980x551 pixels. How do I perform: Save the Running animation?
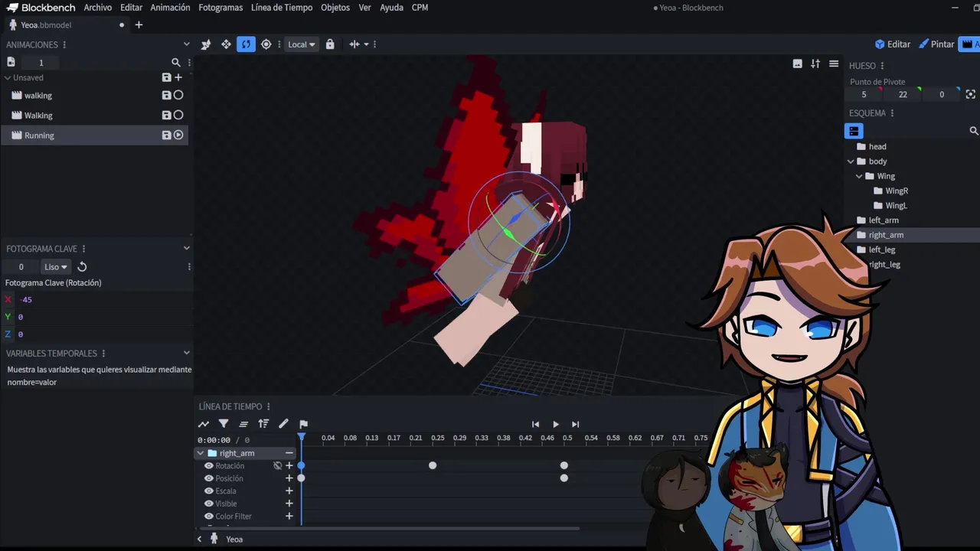click(166, 135)
